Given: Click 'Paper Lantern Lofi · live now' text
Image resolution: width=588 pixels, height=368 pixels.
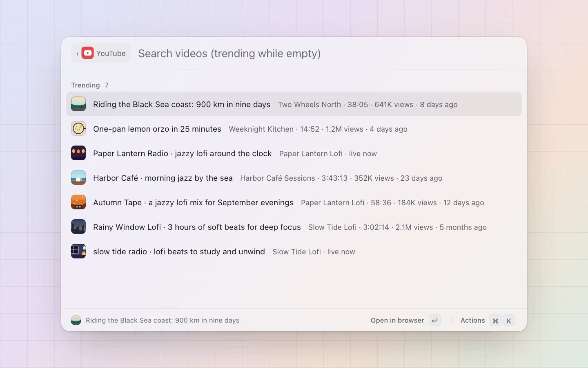Looking at the screenshot, I should point(328,154).
